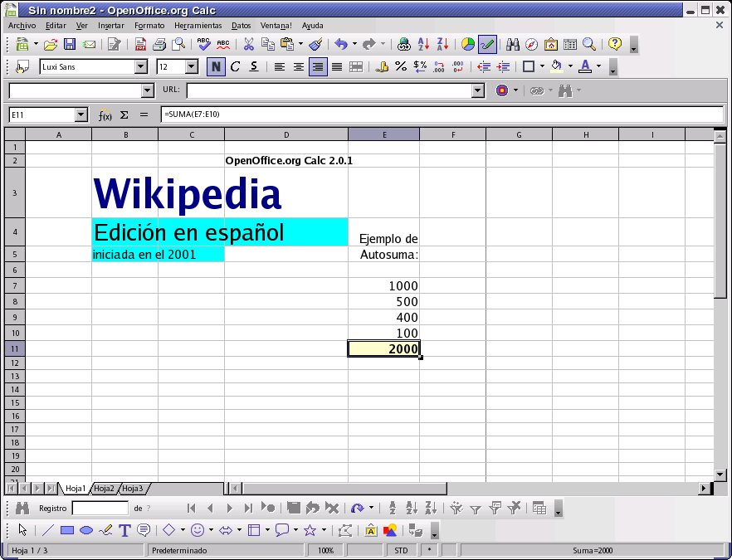Screen dimensions: 732x560
Task: Expand the paste options dropdown
Action: coord(300,44)
